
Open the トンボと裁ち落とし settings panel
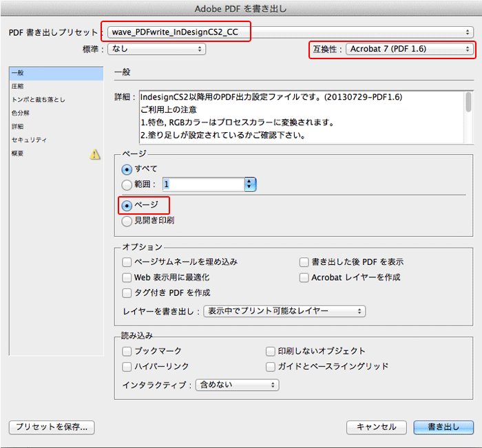pos(39,100)
